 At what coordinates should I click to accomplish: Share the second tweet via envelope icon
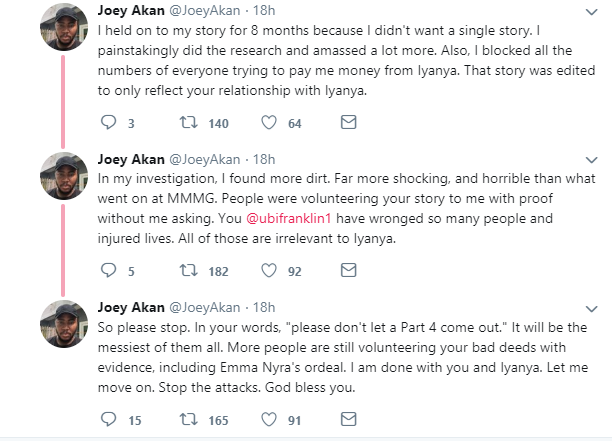[x=348, y=270]
